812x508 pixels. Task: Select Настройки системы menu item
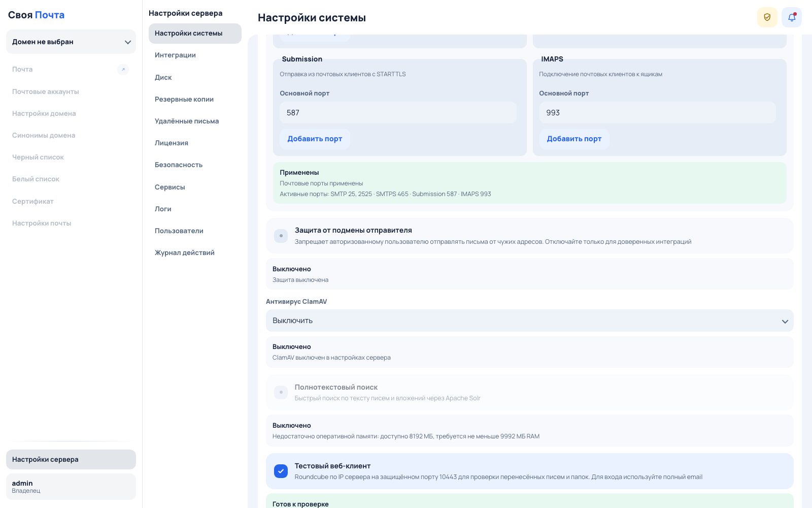pos(195,33)
